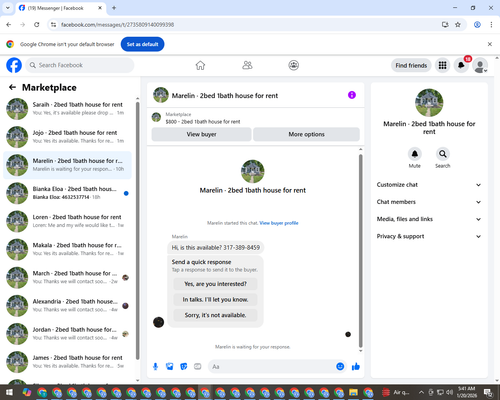Send quick reply 'Sorry, it's not available.'
Viewport: 500px width, 400px height.
tap(215, 315)
